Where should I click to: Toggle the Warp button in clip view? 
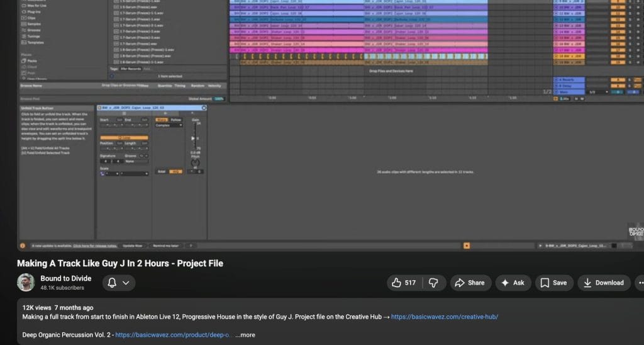[162, 119]
